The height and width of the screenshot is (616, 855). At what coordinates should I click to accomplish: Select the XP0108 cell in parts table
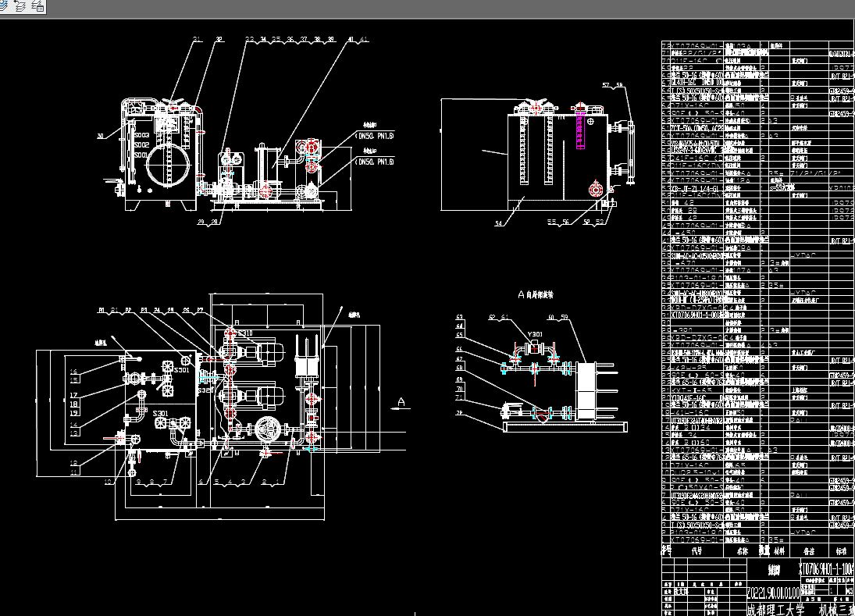click(842, 187)
